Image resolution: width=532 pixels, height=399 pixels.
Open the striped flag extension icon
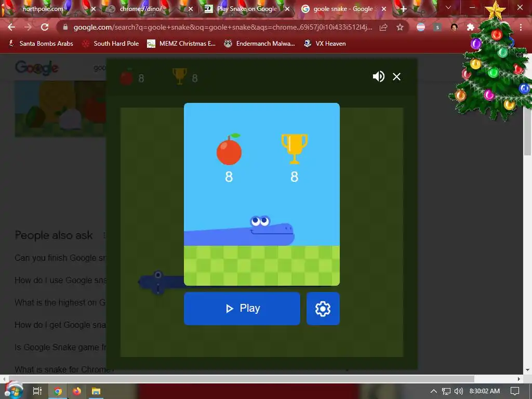pos(421,27)
